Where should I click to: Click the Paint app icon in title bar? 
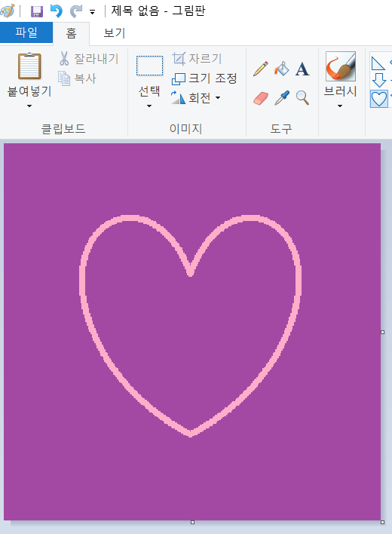point(7,11)
